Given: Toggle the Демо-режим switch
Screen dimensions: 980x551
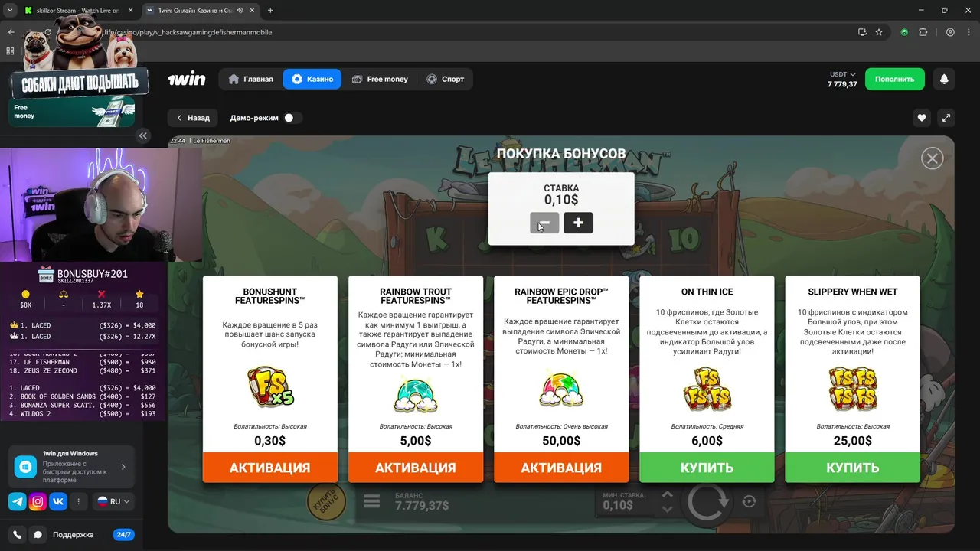Looking at the screenshot, I should click(292, 118).
